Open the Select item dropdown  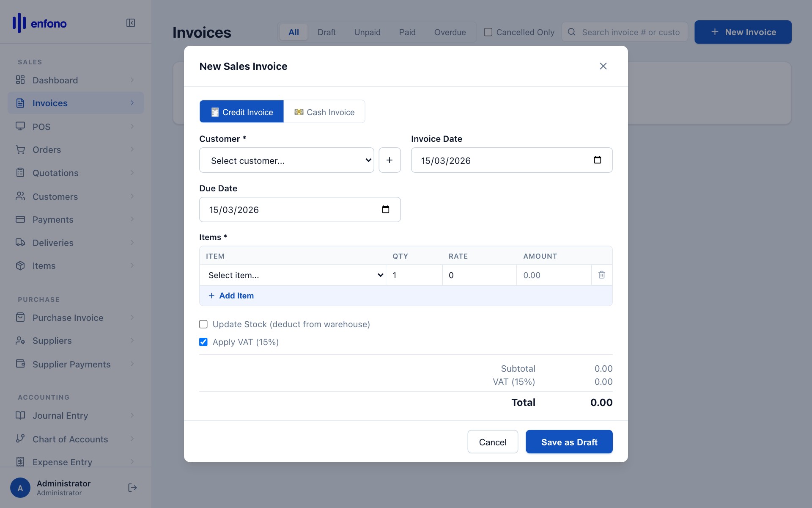tap(293, 275)
